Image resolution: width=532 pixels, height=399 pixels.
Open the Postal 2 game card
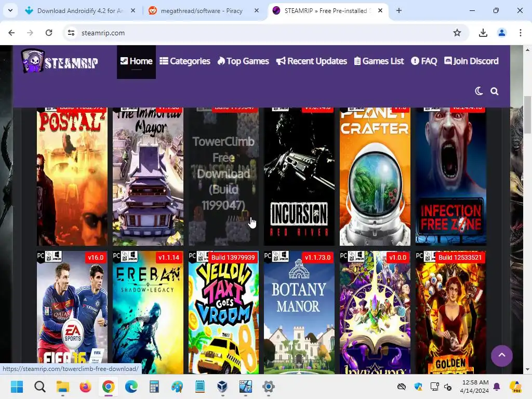point(72,177)
